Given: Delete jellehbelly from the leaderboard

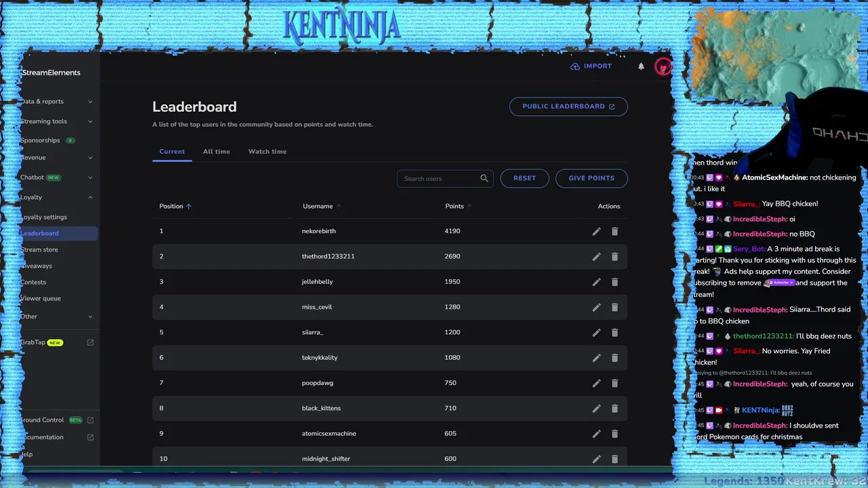Looking at the screenshot, I should [x=614, y=282].
